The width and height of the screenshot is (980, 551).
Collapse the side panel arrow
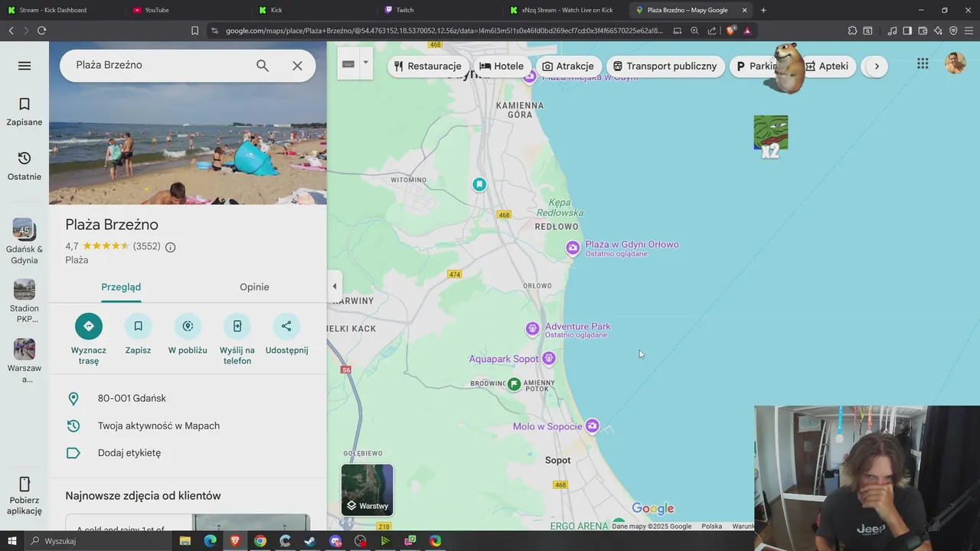coord(334,286)
